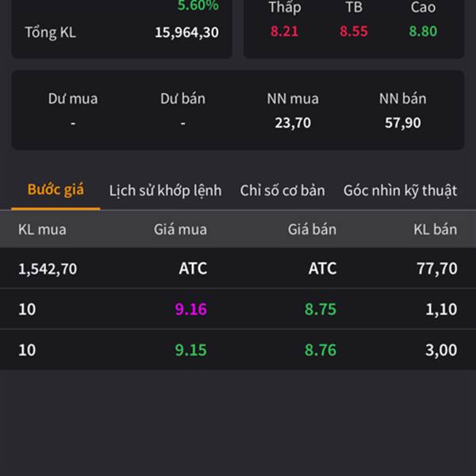
Task: Select the sell price 8.75
Action: [x=321, y=309]
